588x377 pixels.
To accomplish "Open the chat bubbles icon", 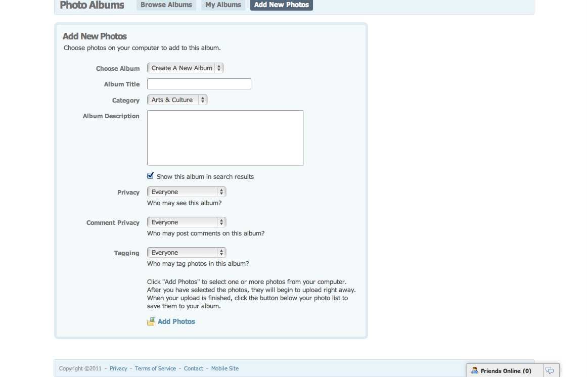I will [x=550, y=370].
